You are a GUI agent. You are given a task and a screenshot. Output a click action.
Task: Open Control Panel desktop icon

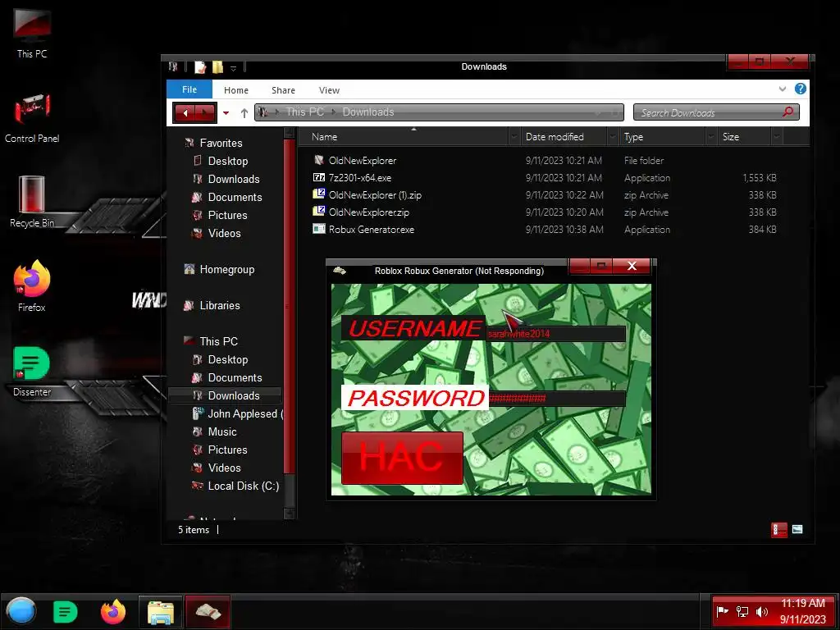[32, 118]
